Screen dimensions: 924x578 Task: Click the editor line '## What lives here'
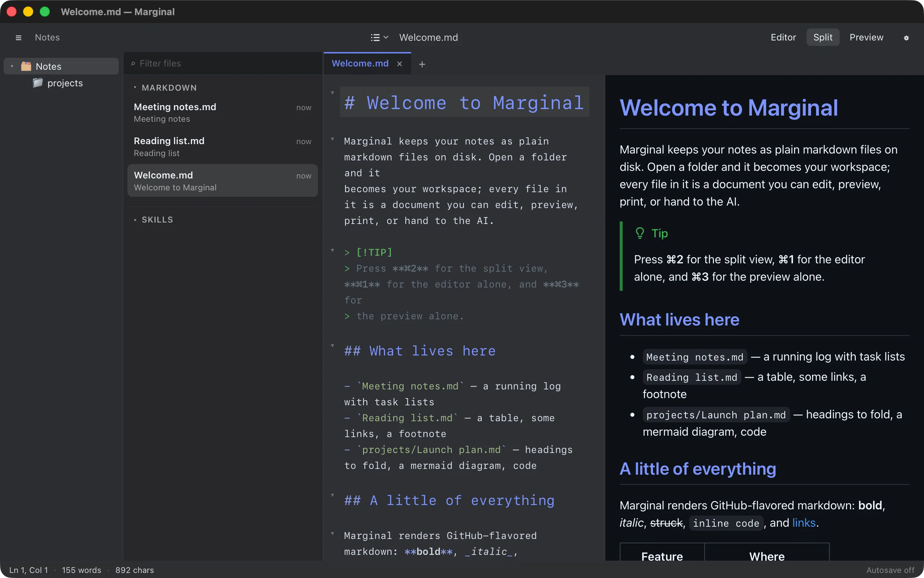tap(420, 351)
